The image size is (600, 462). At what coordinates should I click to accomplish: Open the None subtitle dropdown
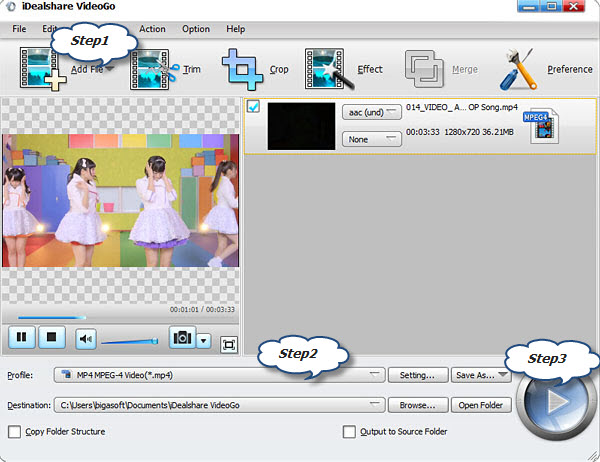372,139
